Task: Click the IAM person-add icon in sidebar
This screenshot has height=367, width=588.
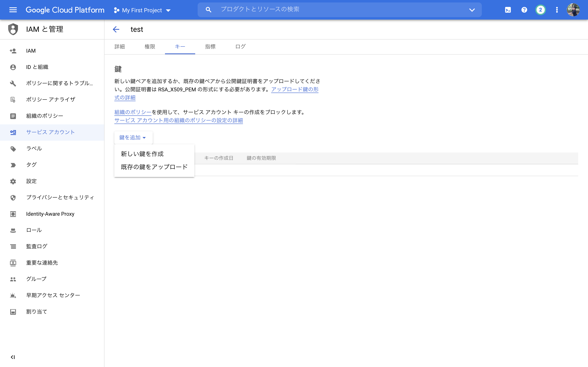Action: (x=13, y=51)
